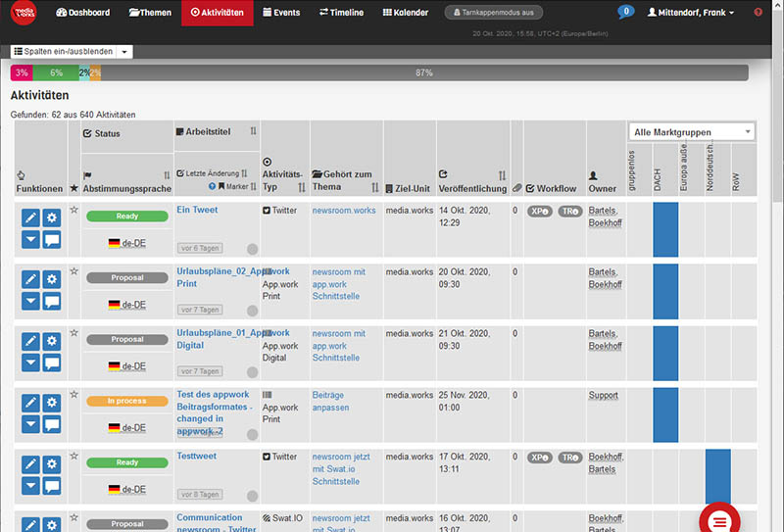This screenshot has height=532, width=784.
Task: Expand actions arrow in 'Ein Tweet' row
Action: (30, 239)
